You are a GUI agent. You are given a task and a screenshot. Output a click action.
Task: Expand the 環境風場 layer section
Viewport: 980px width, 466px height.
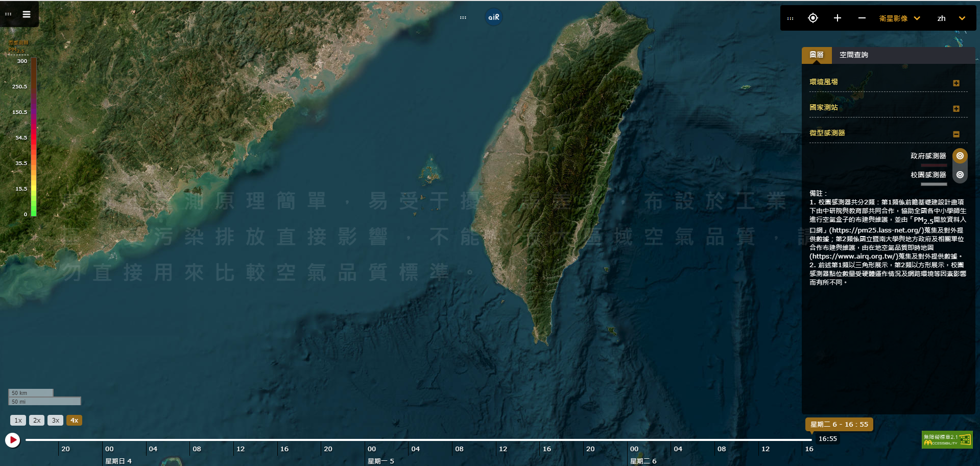tap(956, 83)
